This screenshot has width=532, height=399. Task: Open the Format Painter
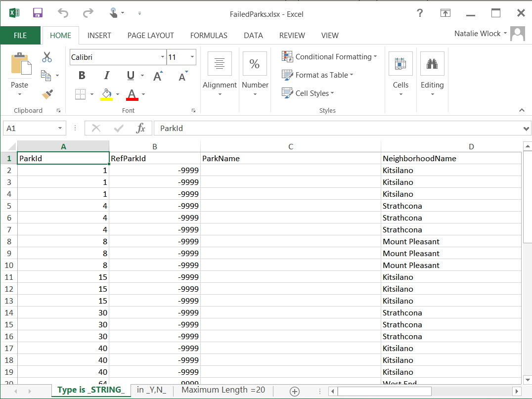(x=45, y=94)
